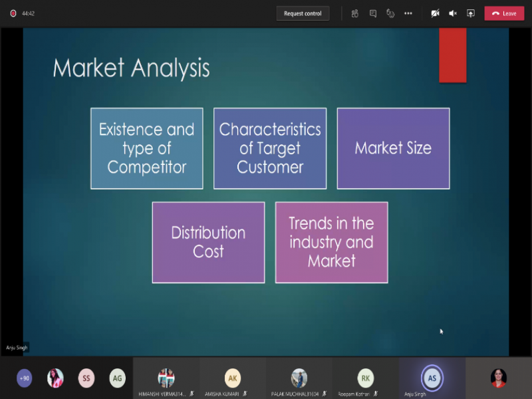Click the Market Size box on the slide
The width and height of the screenshot is (532, 399).
pos(393,148)
